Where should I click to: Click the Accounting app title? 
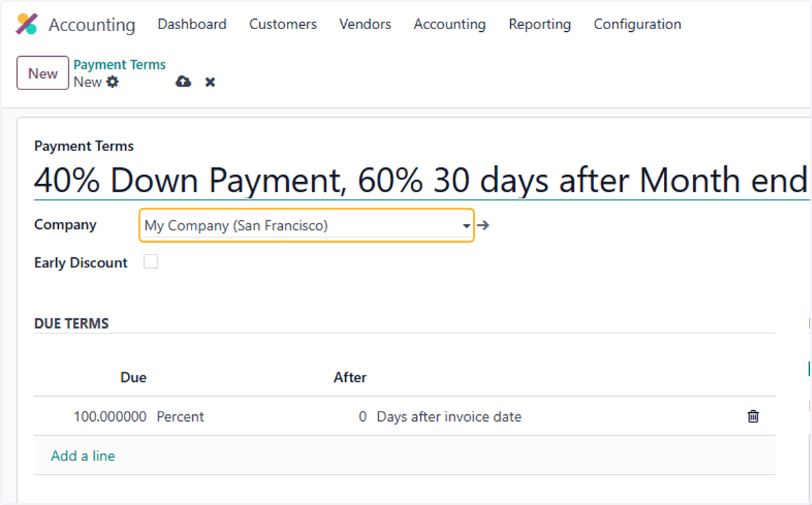pos(92,25)
